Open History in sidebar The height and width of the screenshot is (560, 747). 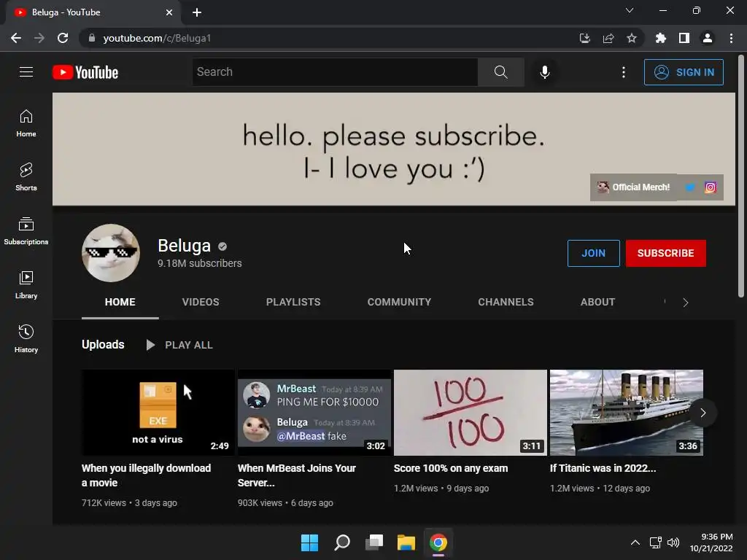point(26,338)
